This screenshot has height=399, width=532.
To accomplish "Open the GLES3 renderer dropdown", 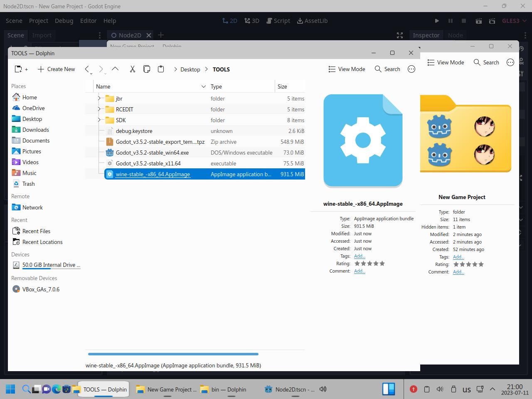I will [514, 21].
